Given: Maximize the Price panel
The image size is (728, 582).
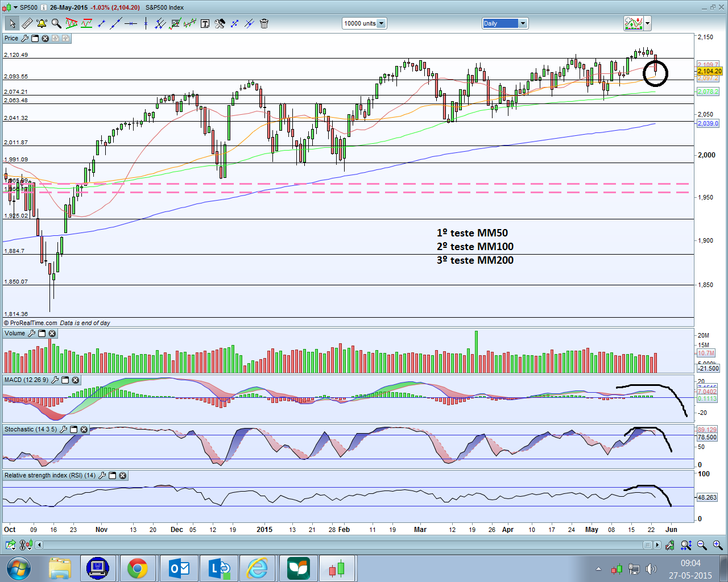Looking at the screenshot, I should (35, 38).
